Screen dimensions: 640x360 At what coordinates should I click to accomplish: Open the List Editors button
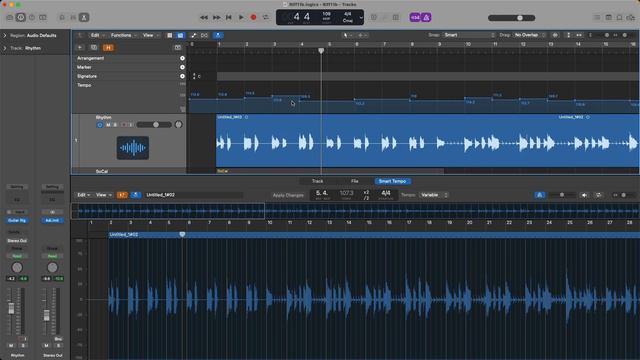pos(597,18)
